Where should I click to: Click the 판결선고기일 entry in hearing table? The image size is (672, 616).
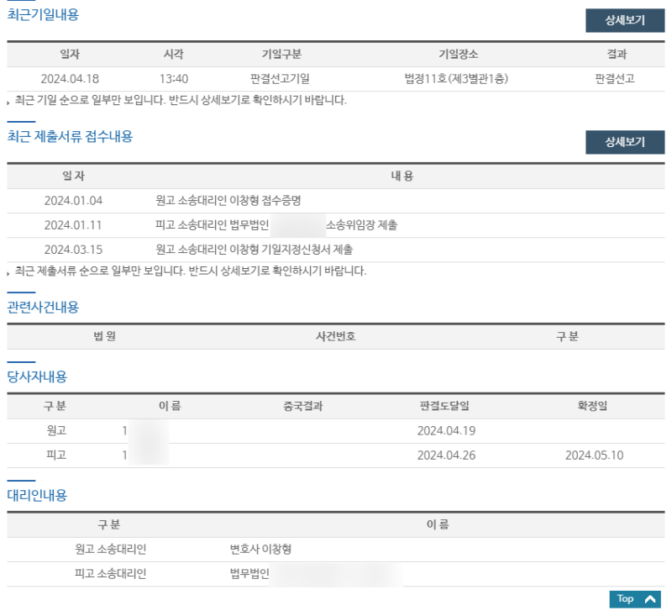coord(280,79)
